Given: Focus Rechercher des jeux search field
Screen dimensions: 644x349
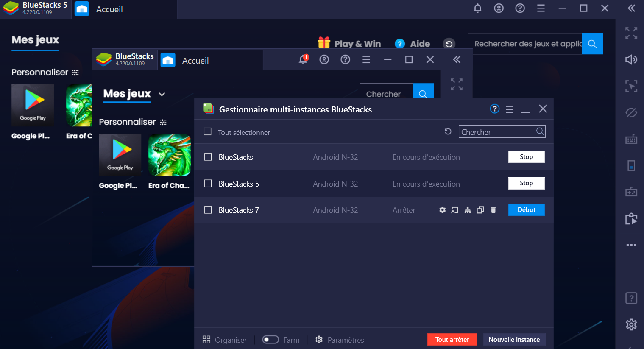Looking at the screenshot, I should click(x=525, y=44).
